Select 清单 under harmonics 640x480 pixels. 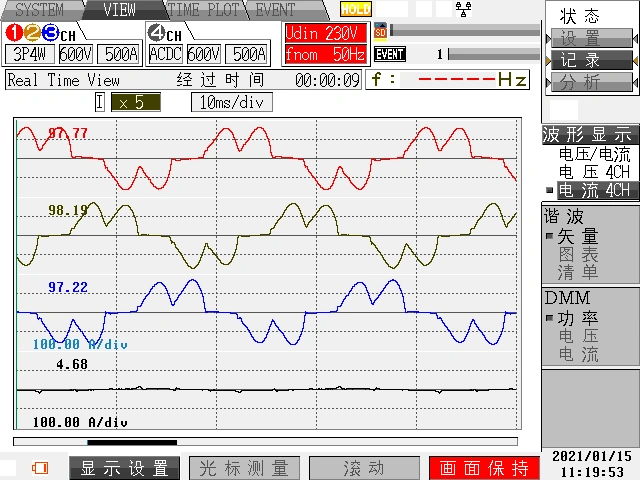tap(578, 272)
